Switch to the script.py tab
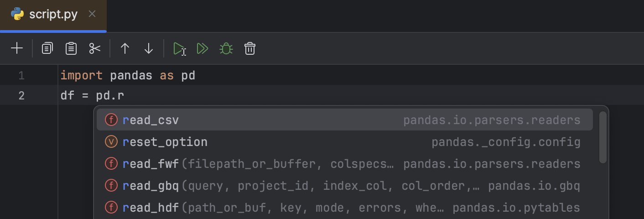644x219 pixels. click(x=53, y=15)
